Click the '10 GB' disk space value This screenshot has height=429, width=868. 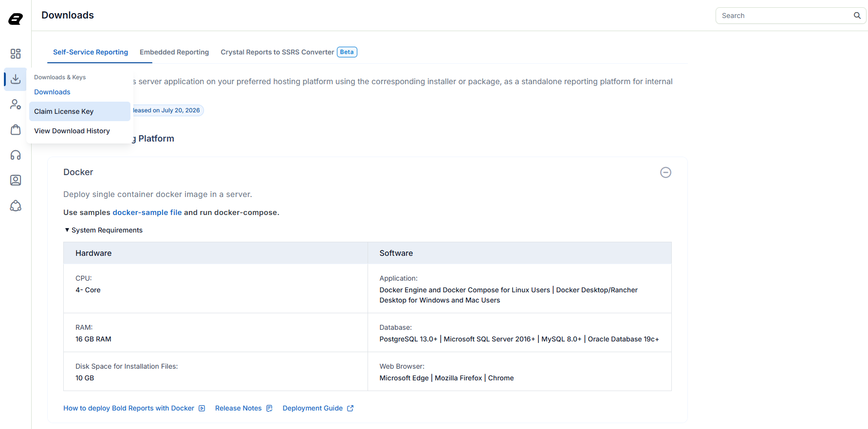tap(85, 378)
